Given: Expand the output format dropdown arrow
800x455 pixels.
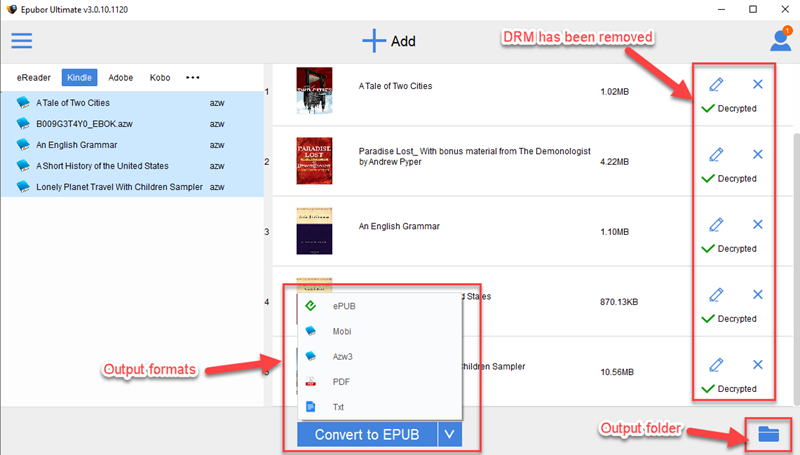Looking at the screenshot, I should (x=449, y=434).
